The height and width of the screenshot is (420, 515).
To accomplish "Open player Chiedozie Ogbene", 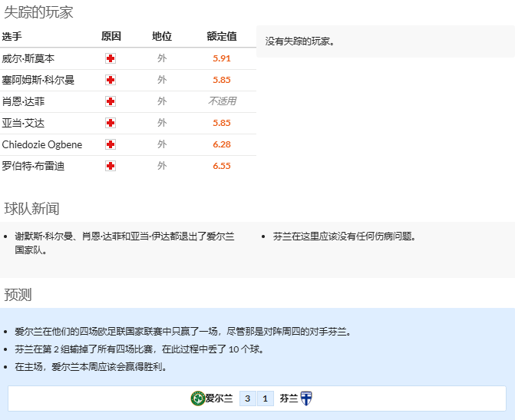I will (x=42, y=144).
